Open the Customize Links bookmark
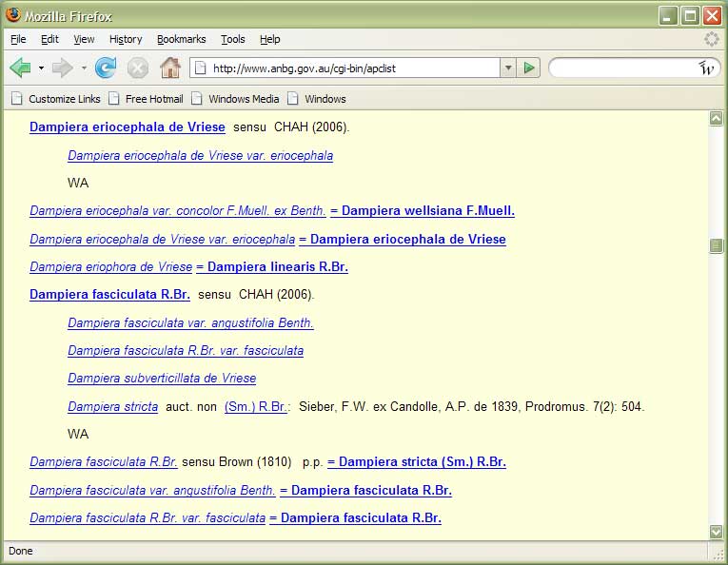 pyautogui.click(x=64, y=99)
